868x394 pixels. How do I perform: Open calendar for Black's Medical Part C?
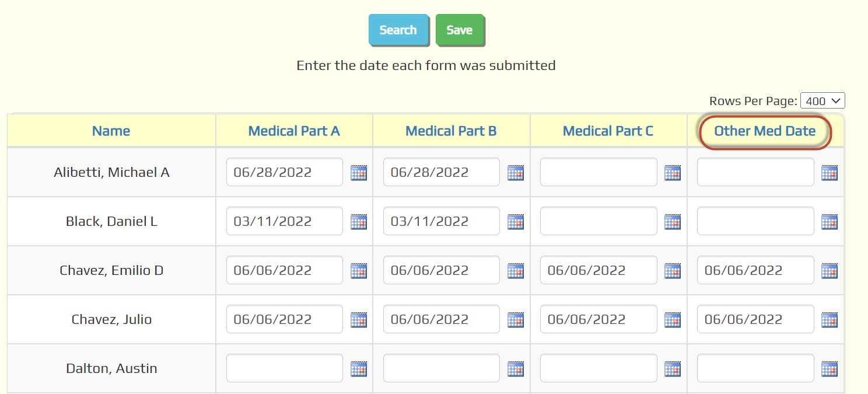tap(673, 222)
